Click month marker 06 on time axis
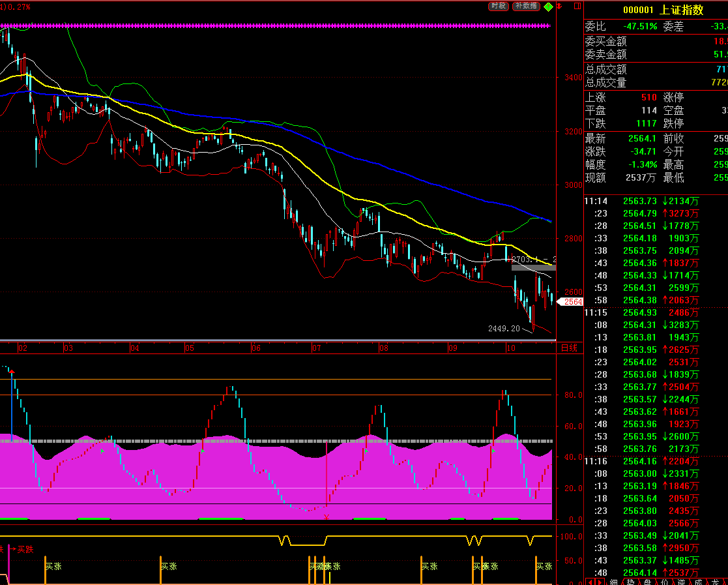The width and height of the screenshot is (728, 585). pyautogui.click(x=256, y=348)
